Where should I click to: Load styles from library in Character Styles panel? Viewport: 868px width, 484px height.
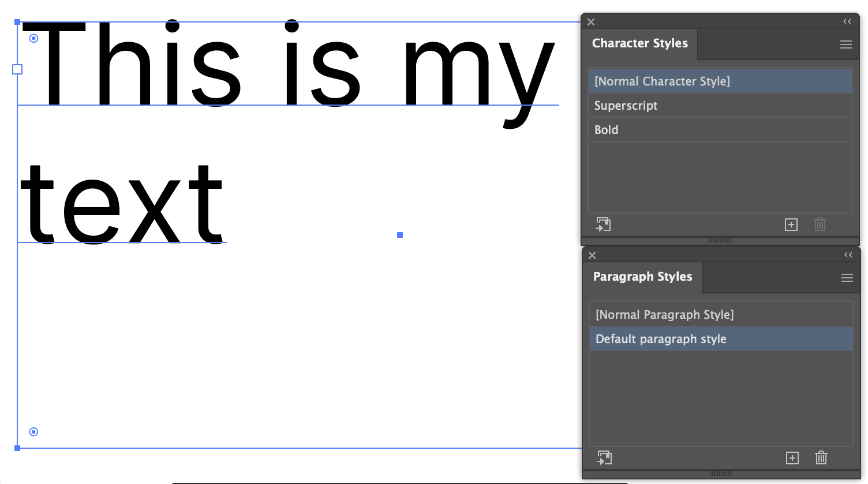(x=604, y=224)
